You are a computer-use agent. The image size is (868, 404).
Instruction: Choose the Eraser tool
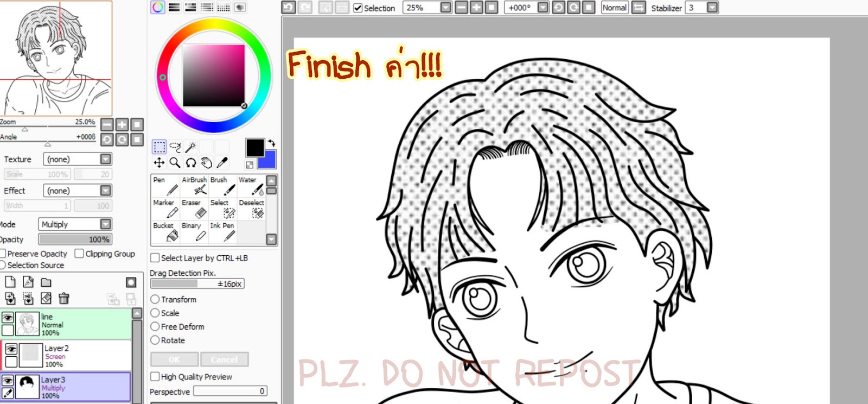pyautogui.click(x=194, y=209)
